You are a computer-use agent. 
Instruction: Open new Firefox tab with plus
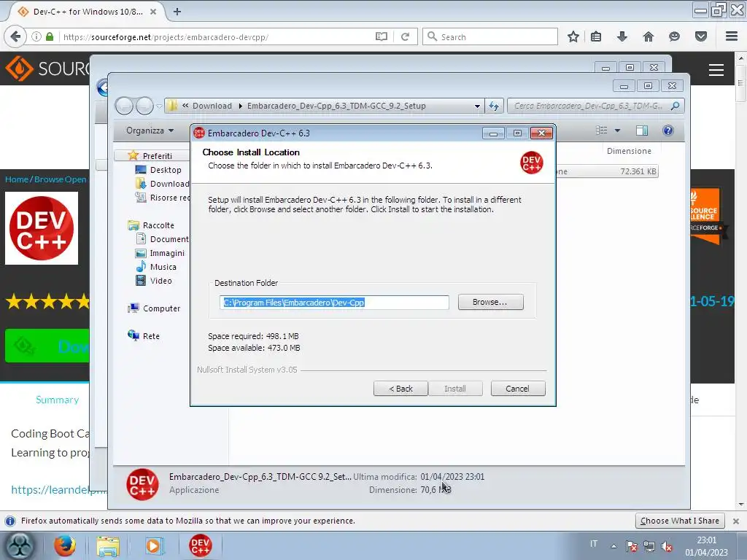[x=177, y=12]
